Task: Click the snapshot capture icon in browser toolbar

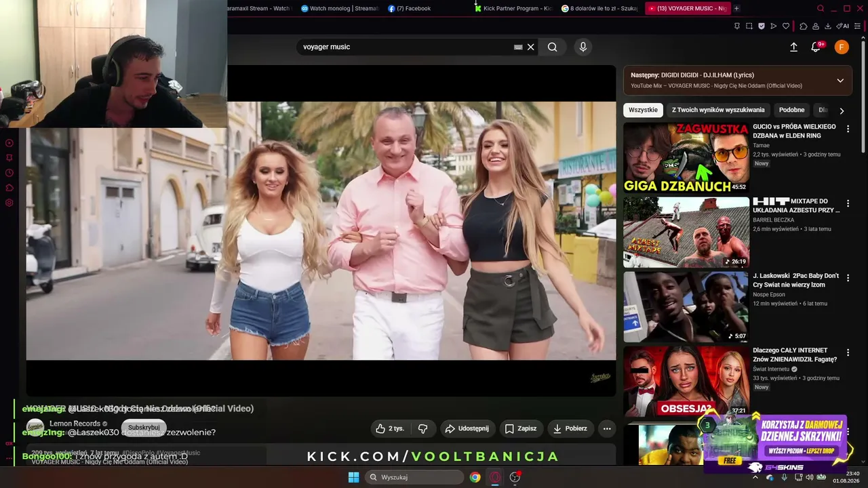Action: pos(749,26)
